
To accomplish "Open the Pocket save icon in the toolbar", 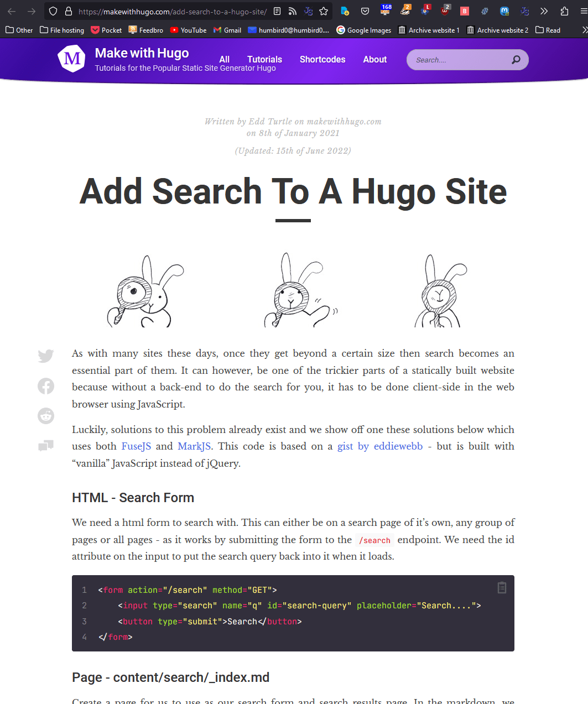I will click(x=365, y=11).
